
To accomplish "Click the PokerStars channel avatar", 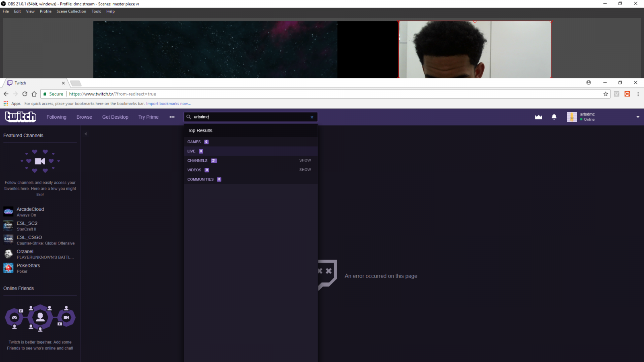I will [x=8, y=268].
